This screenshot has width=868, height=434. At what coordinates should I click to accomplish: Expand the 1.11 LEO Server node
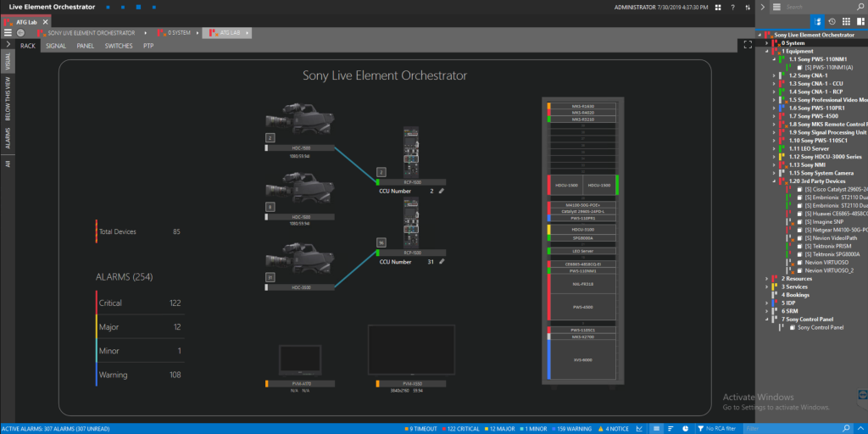pyautogui.click(x=774, y=149)
